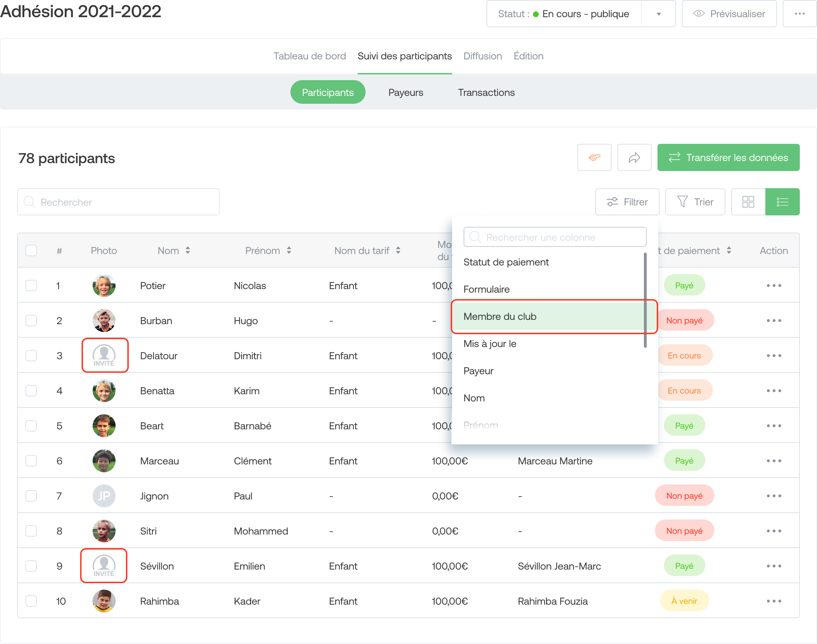Image resolution: width=817 pixels, height=644 pixels.
Task: Select the Participants pill button
Action: pyautogui.click(x=328, y=92)
